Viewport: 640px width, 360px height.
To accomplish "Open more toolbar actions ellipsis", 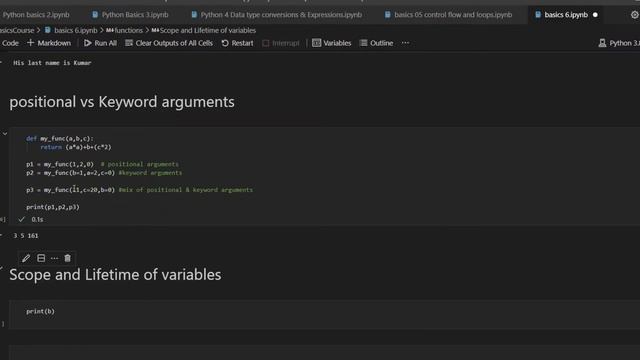I will (x=405, y=43).
